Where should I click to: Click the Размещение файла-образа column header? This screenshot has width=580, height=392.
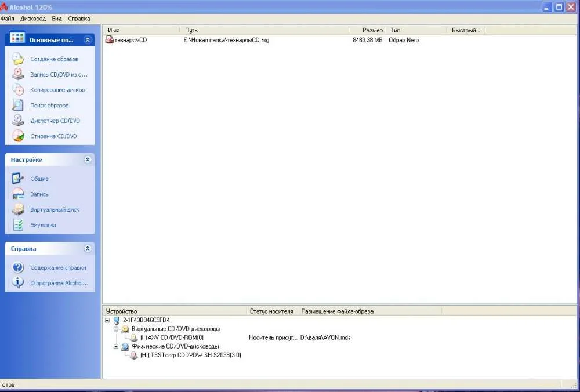click(x=370, y=311)
